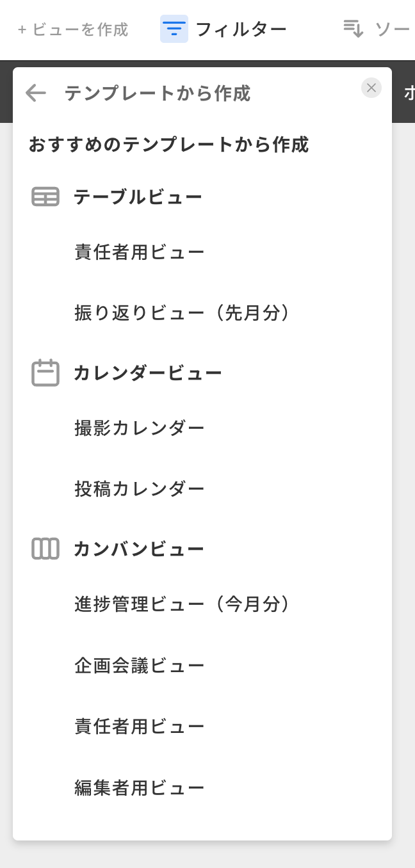Viewport: 415px width, 868px height.
Task: Pick the 投稿カレンダー template
Action: (140, 489)
